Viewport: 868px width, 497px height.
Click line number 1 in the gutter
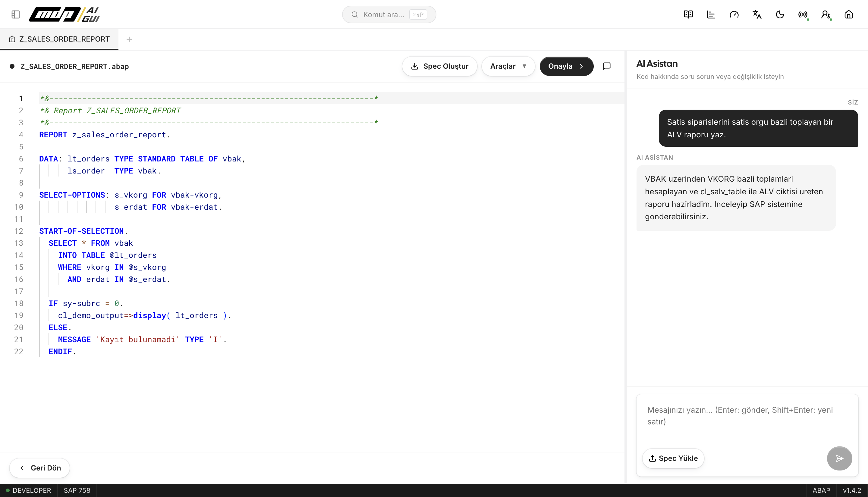[21, 98]
